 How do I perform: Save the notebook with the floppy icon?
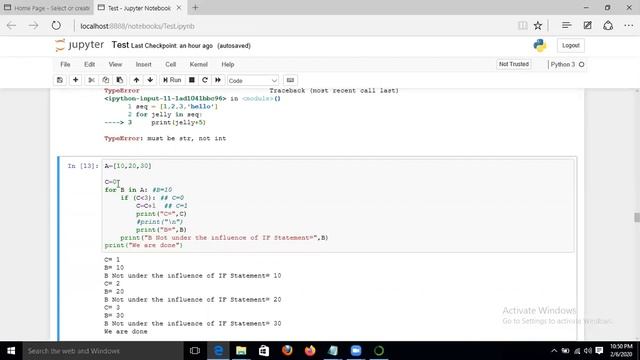tap(60, 80)
